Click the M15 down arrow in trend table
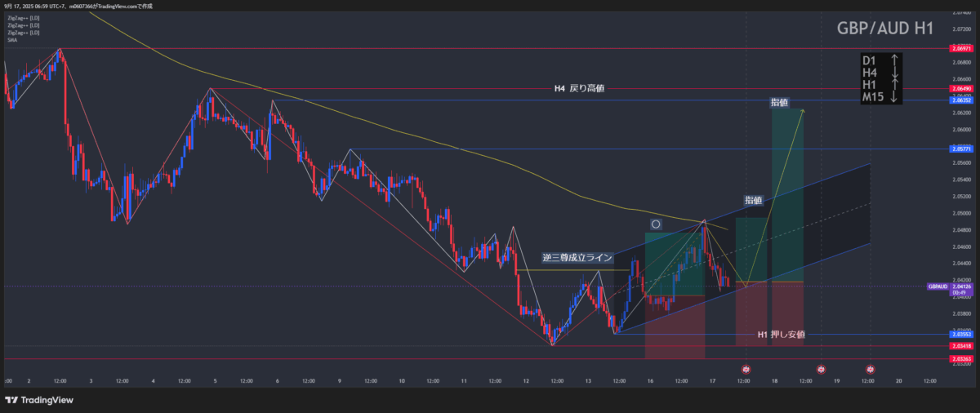Screen dimensions: 980x413 [895, 98]
